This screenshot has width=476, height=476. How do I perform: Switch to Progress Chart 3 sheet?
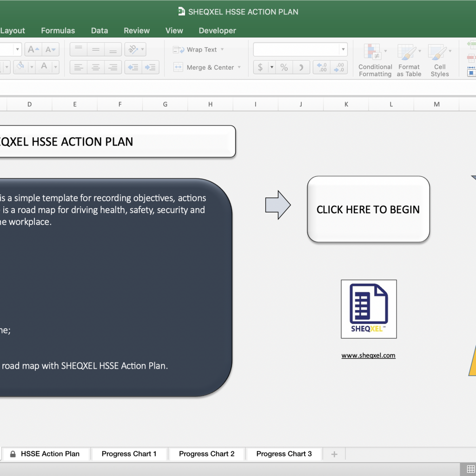pyautogui.click(x=284, y=454)
